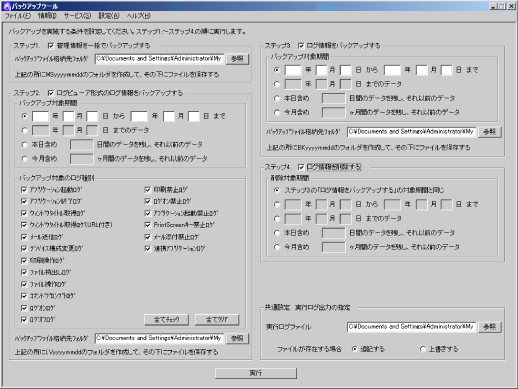Select Step 4 本日含め radio button
Screen dimensions: 518x389
[x=277, y=233]
